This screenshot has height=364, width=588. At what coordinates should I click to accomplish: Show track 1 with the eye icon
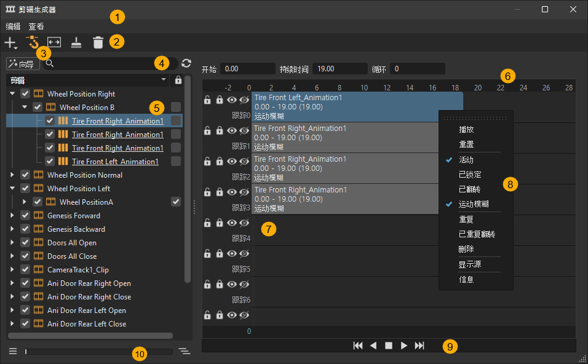click(232, 130)
